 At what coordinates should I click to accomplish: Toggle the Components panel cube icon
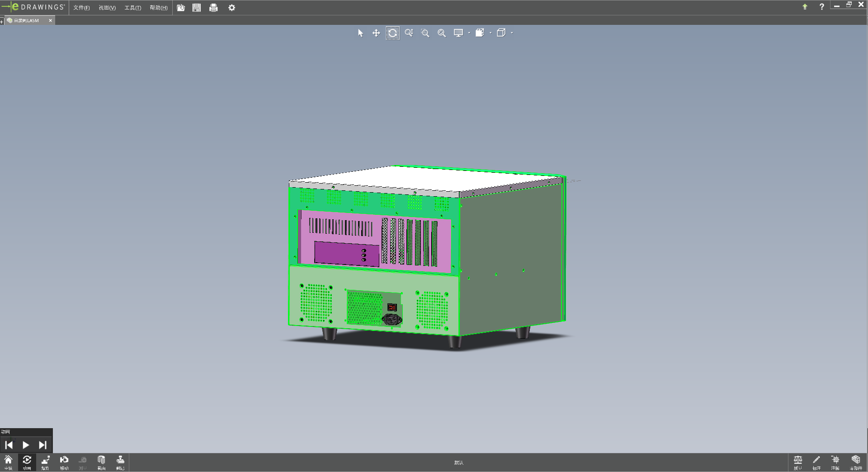tap(856, 462)
